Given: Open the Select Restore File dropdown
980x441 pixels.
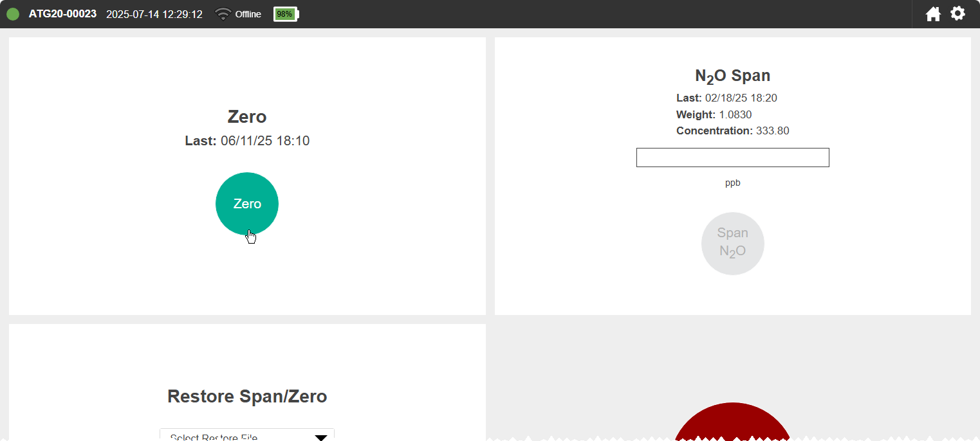Looking at the screenshot, I should point(247,435).
